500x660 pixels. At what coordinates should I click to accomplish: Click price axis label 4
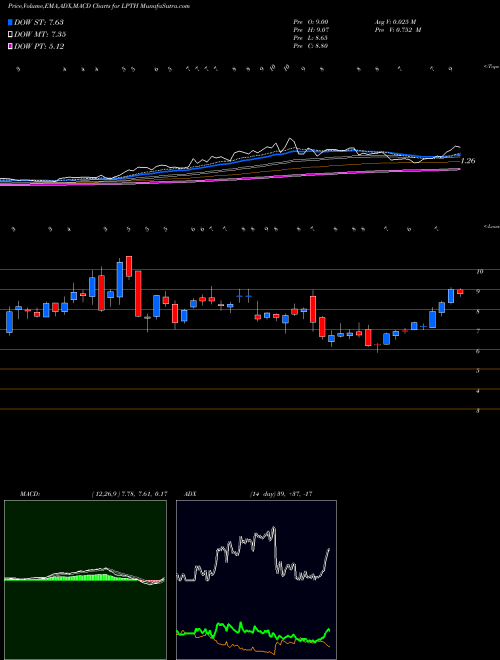pos(478,391)
